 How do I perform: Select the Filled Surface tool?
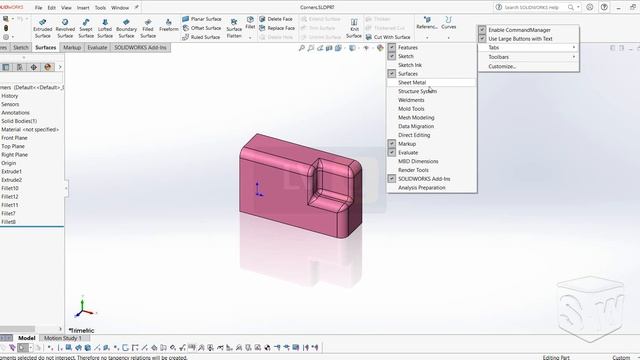[148, 28]
